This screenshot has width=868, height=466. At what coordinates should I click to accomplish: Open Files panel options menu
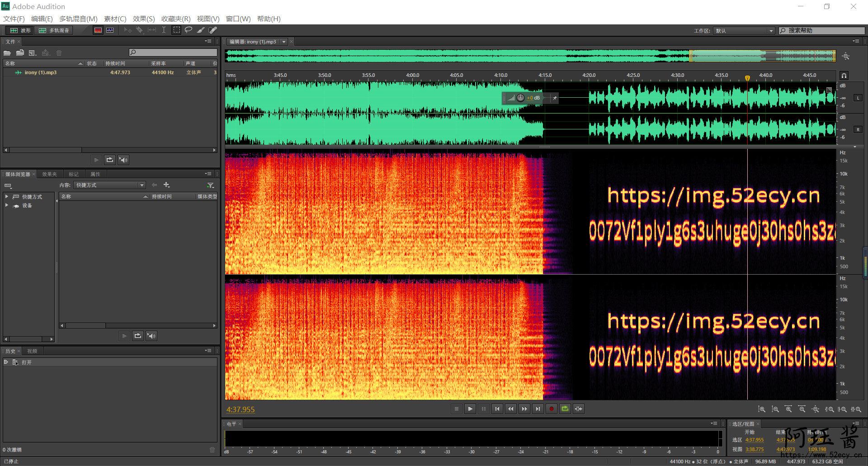click(x=208, y=41)
